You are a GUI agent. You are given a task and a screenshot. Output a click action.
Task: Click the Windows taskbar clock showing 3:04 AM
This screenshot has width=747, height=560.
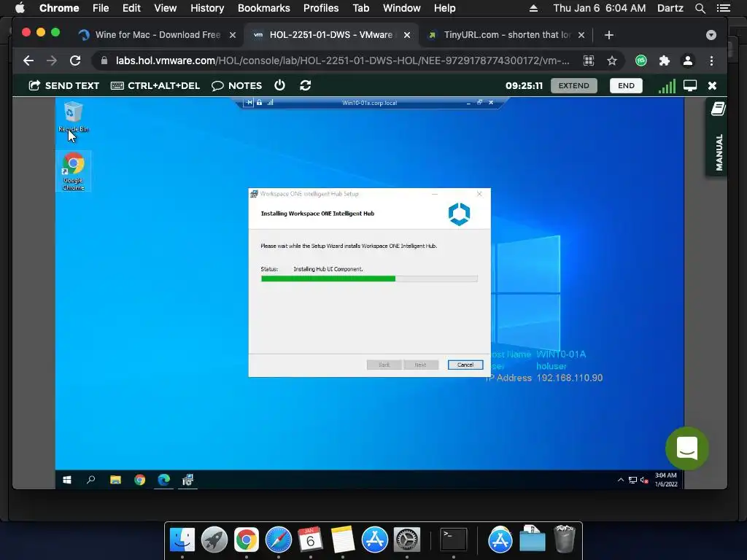click(x=665, y=480)
